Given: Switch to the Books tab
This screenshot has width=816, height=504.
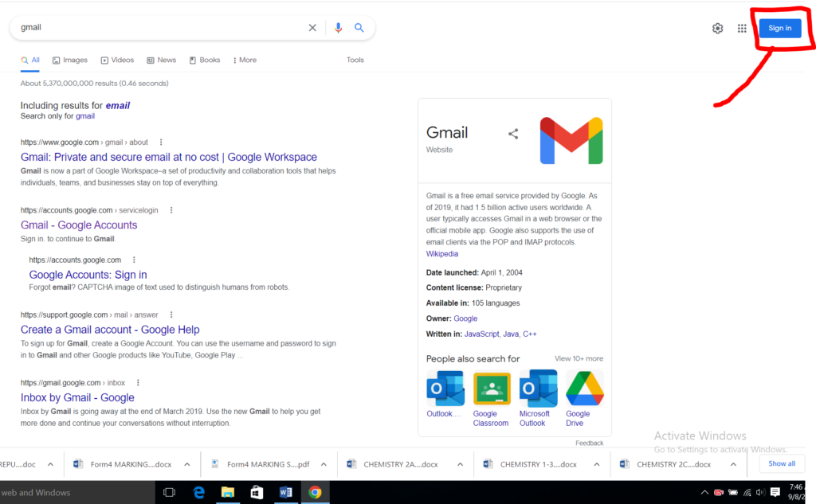Looking at the screenshot, I should [205, 61].
